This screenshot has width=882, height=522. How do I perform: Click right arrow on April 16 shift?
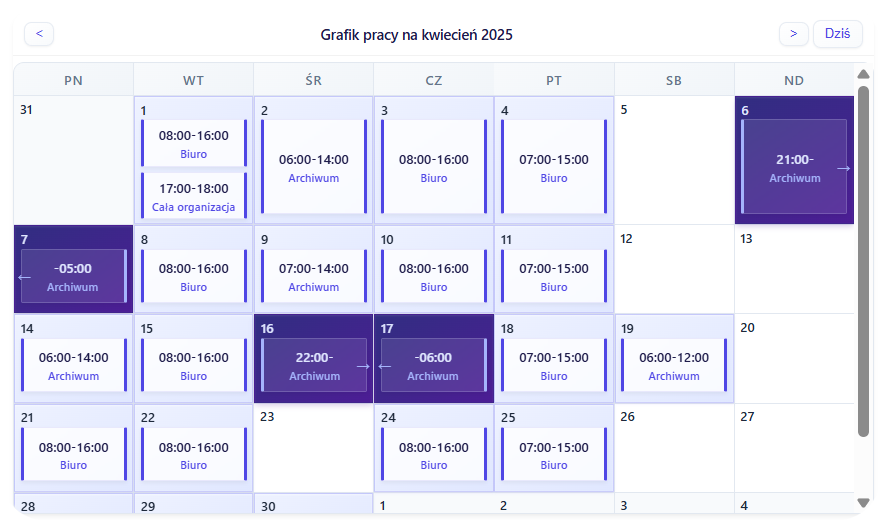pos(363,366)
